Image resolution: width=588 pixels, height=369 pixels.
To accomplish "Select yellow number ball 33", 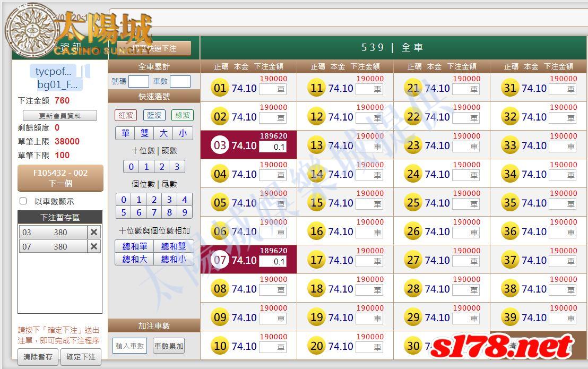I will click(510, 145).
